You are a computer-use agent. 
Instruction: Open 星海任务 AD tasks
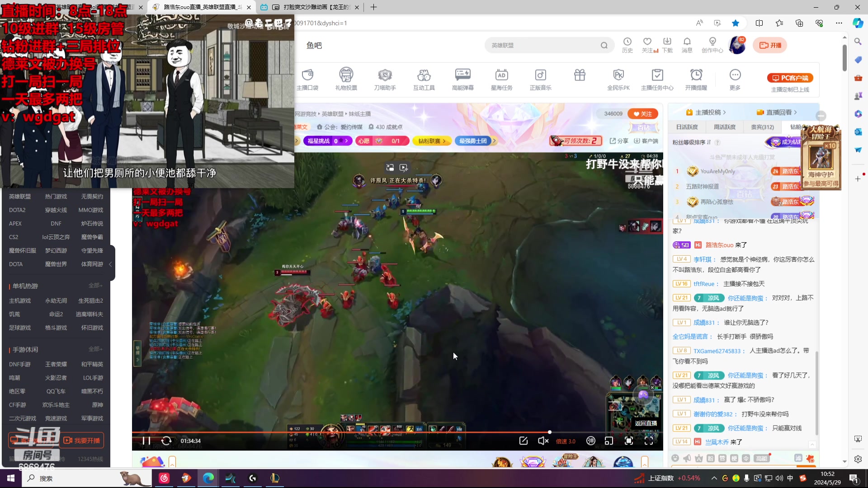tap(502, 79)
